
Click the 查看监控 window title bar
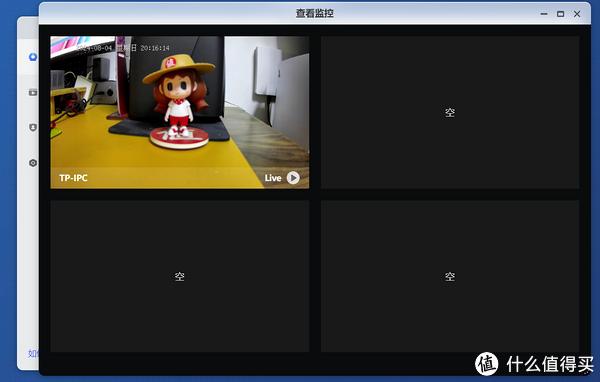[315, 13]
